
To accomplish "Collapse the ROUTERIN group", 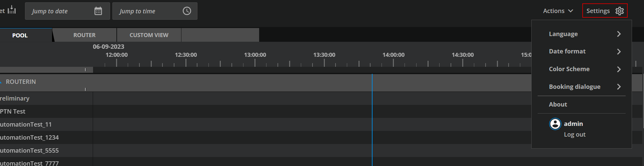I will click(x=1, y=82).
